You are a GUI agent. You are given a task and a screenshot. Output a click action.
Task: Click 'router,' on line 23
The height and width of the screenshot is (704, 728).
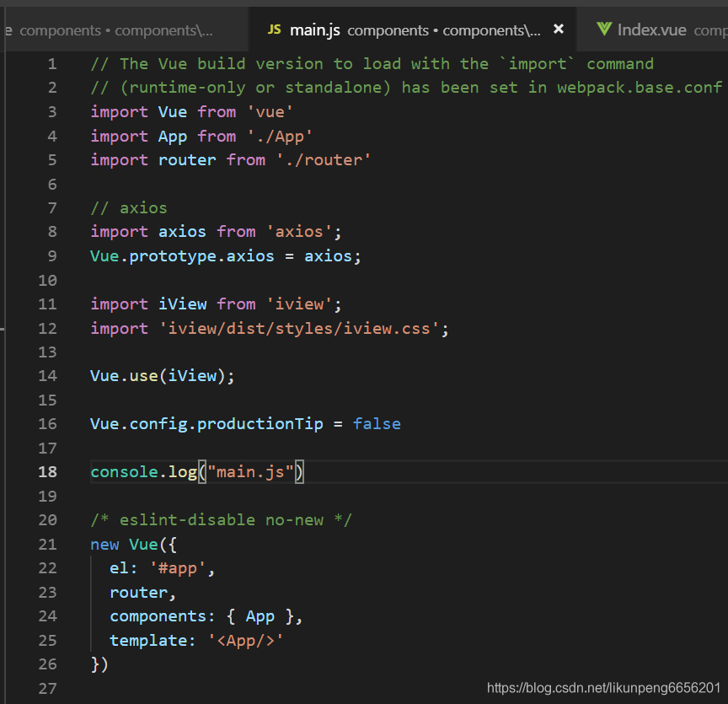pyautogui.click(x=142, y=593)
